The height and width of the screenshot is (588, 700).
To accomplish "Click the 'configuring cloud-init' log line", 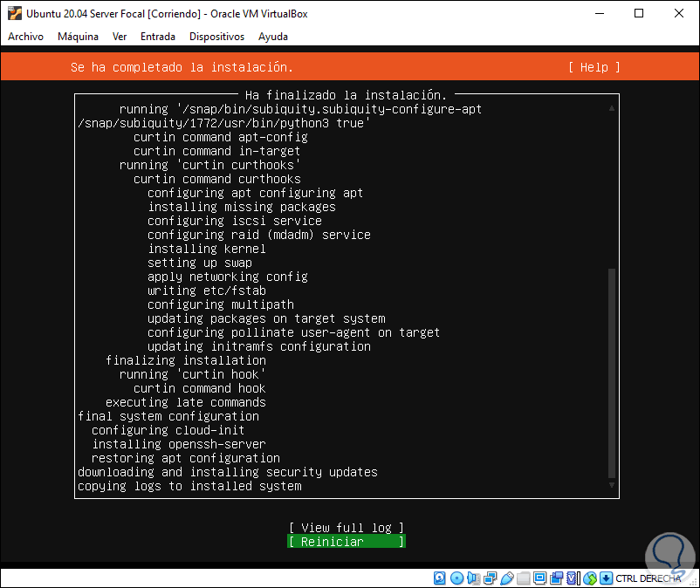I will click(x=168, y=430).
